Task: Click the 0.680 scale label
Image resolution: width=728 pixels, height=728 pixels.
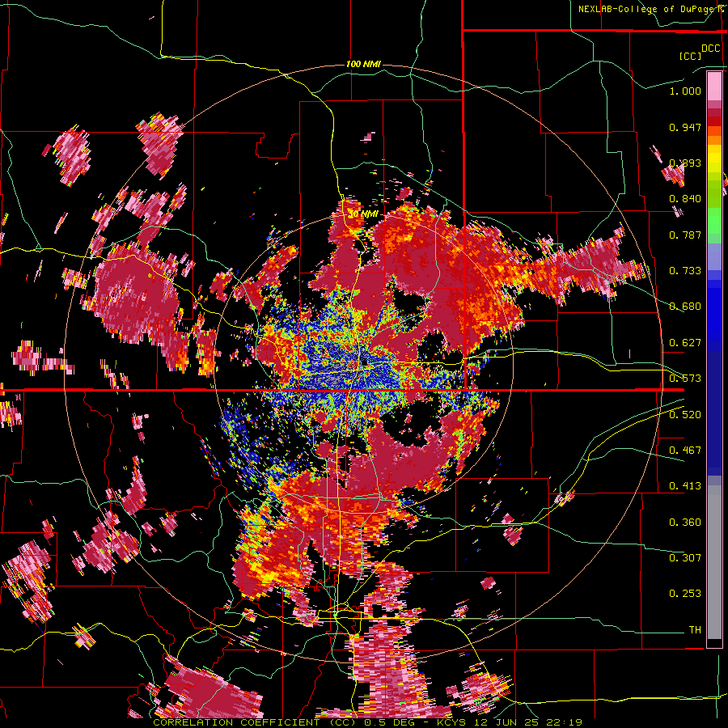Action: click(x=685, y=307)
